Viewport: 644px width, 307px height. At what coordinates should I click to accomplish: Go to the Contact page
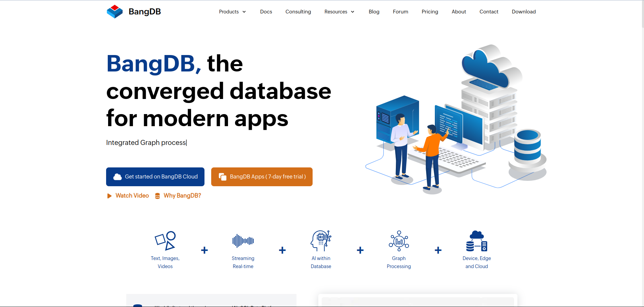[489, 12]
